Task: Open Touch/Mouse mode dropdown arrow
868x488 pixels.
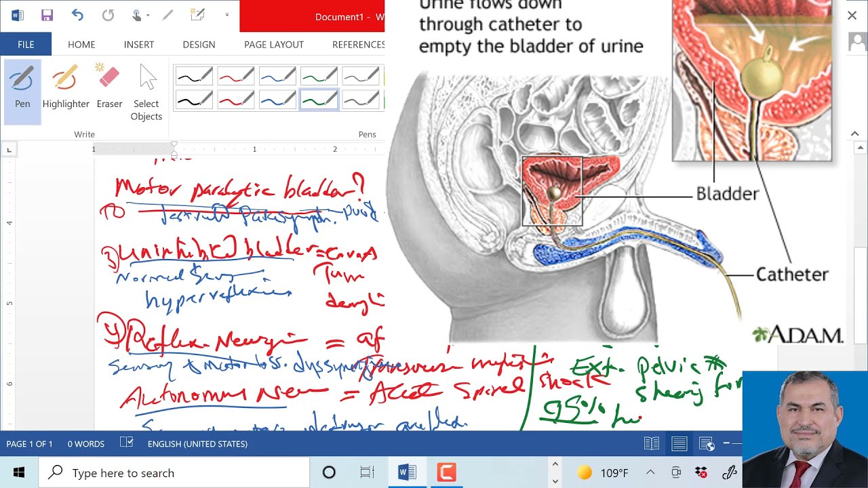Action: (x=149, y=16)
